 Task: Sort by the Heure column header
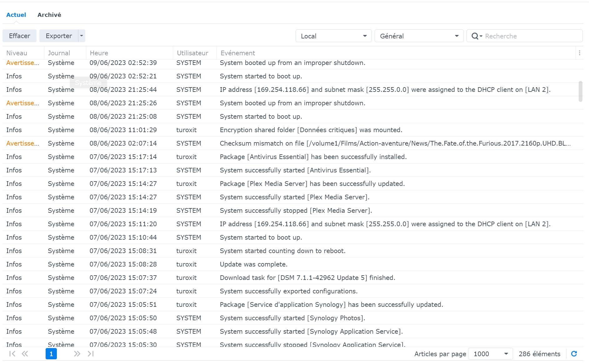point(129,53)
